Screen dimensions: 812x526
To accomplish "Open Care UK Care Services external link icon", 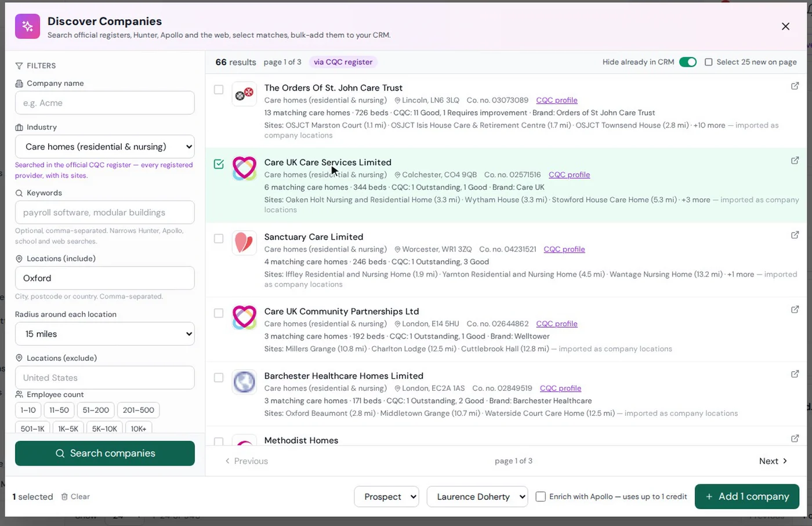I will tap(795, 161).
